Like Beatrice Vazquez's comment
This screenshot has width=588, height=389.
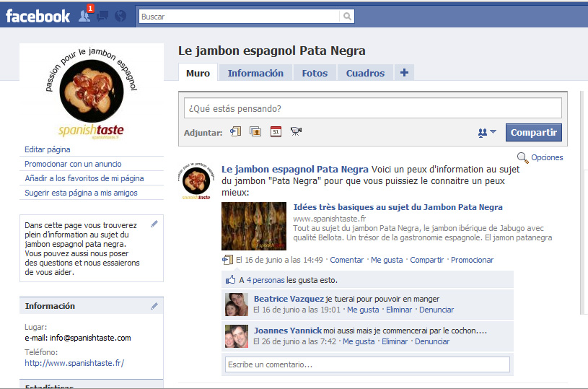[x=363, y=310]
